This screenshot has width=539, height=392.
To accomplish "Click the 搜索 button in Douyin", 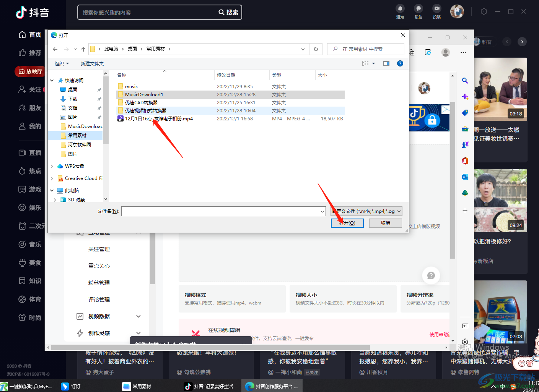I will (229, 12).
